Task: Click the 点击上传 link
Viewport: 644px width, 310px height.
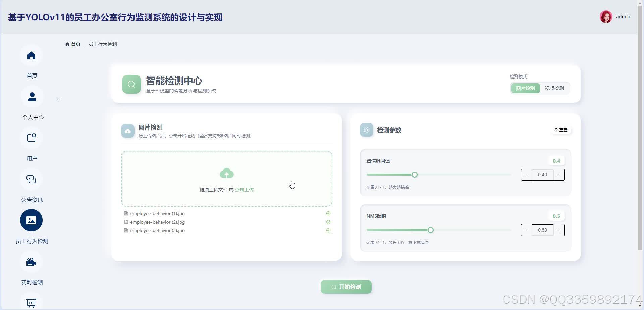Action: tap(244, 190)
